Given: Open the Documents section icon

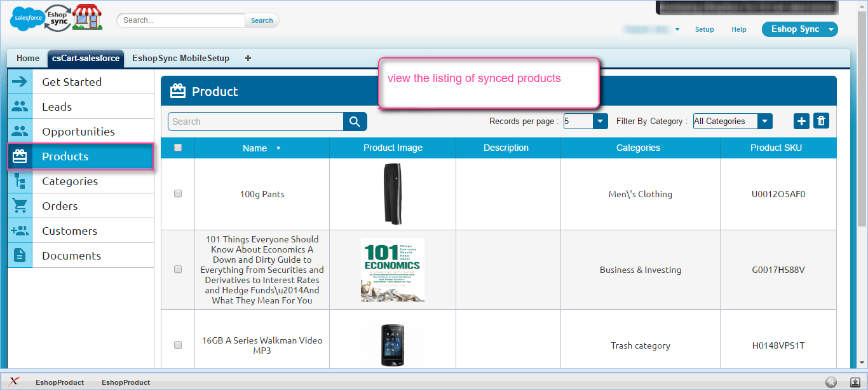Looking at the screenshot, I should point(19,254).
